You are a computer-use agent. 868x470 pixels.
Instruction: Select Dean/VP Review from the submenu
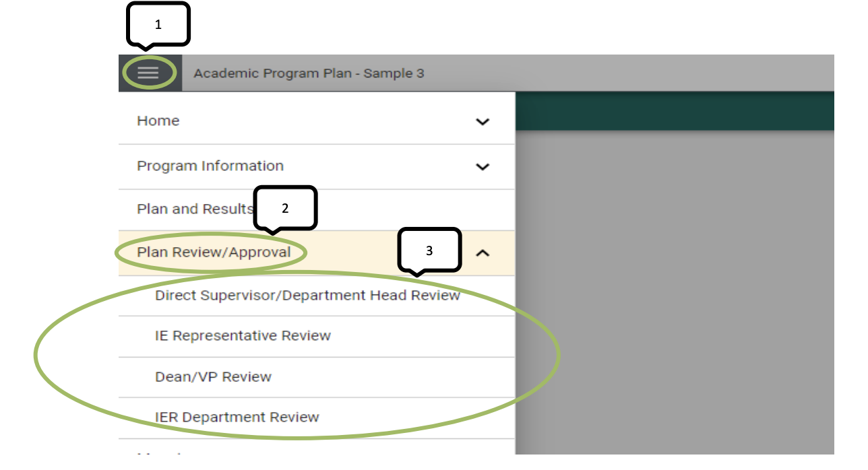coord(212,377)
